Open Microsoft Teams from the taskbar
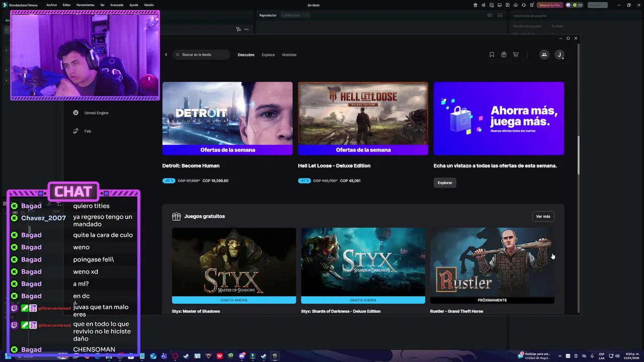644x362 pixels. pyautogui.click(x=164, y=356)
